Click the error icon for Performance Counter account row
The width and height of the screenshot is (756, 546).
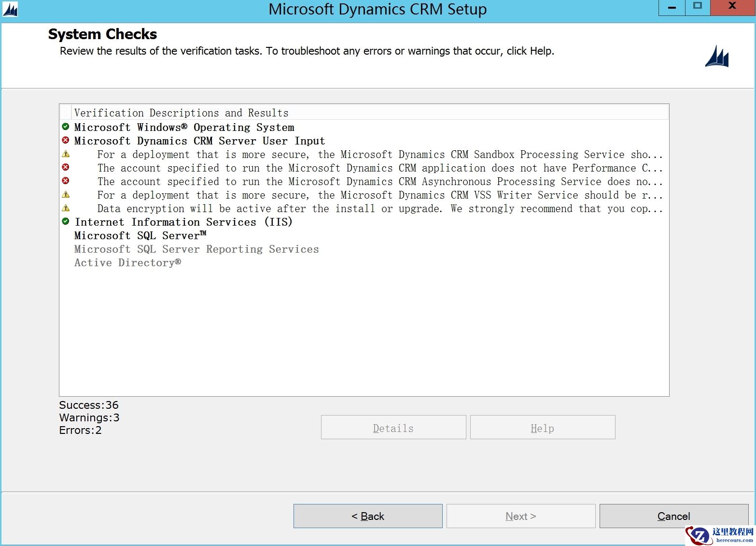[66, 167]
